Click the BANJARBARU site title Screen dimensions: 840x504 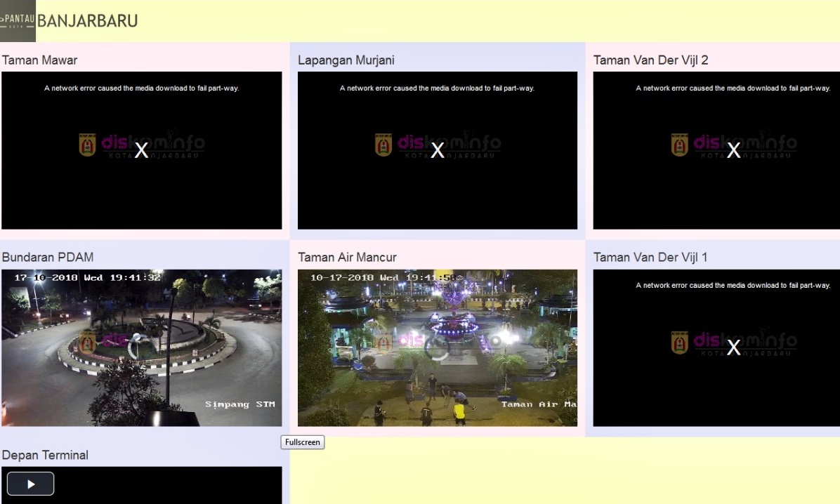(87, 21)
